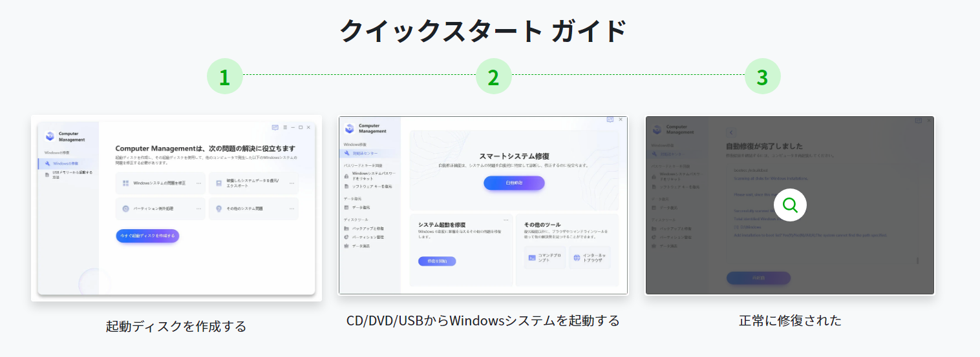Viewport: 980px width, 357px height.
Task: Open the ellipsis on Windowsシステムの問題を修正 card
Action: [x=198, y=183]
